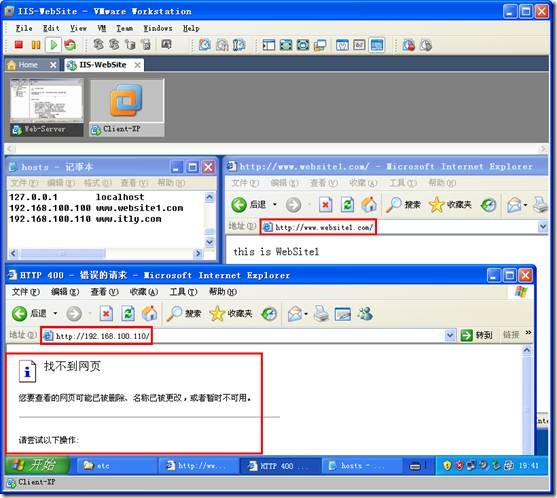The image size is (557, 498).
Task: Open 收藏 menu in the HTTP 400 IE window
Action: click(x=144, y=292)
